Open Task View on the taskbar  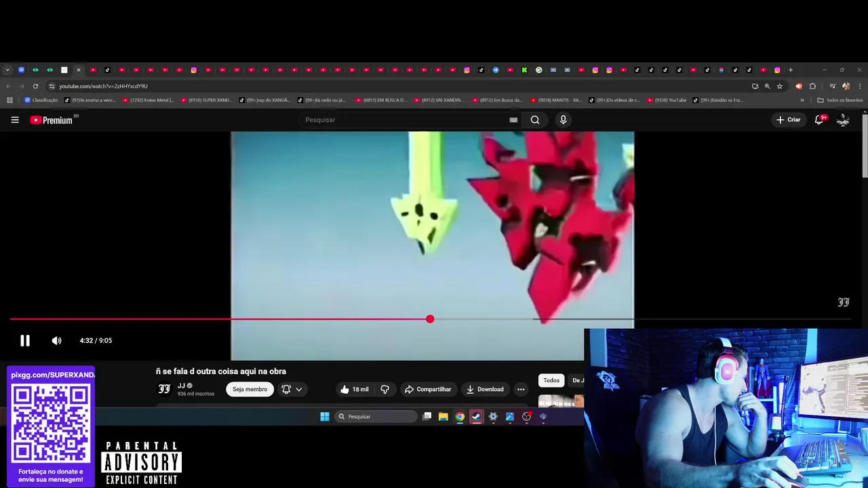427,417
